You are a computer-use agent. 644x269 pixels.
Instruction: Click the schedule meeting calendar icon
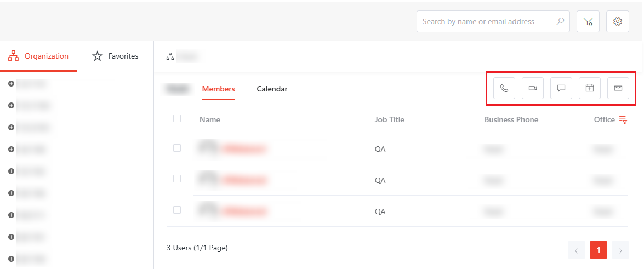click(x=590, y=88)
